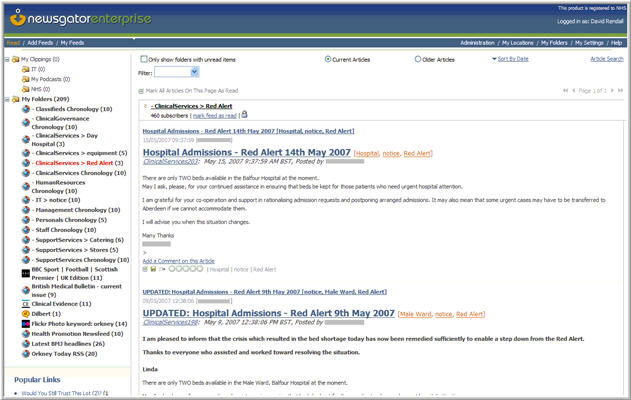Image resolution: width=631 pixels, height=400 pixels.
Task: Open the BBC Sport feed icon
Action: pyautogui.click(x=24, y=271)
